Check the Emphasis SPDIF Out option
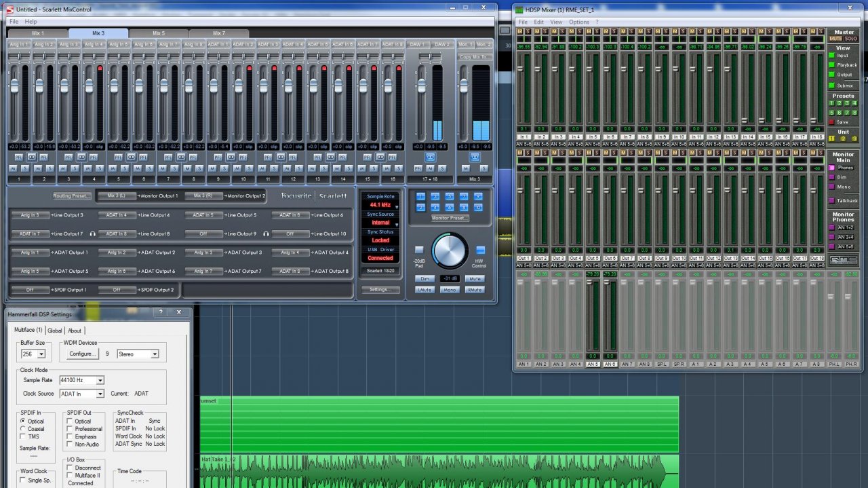This screenshot has width=868, height=488. 69,436
